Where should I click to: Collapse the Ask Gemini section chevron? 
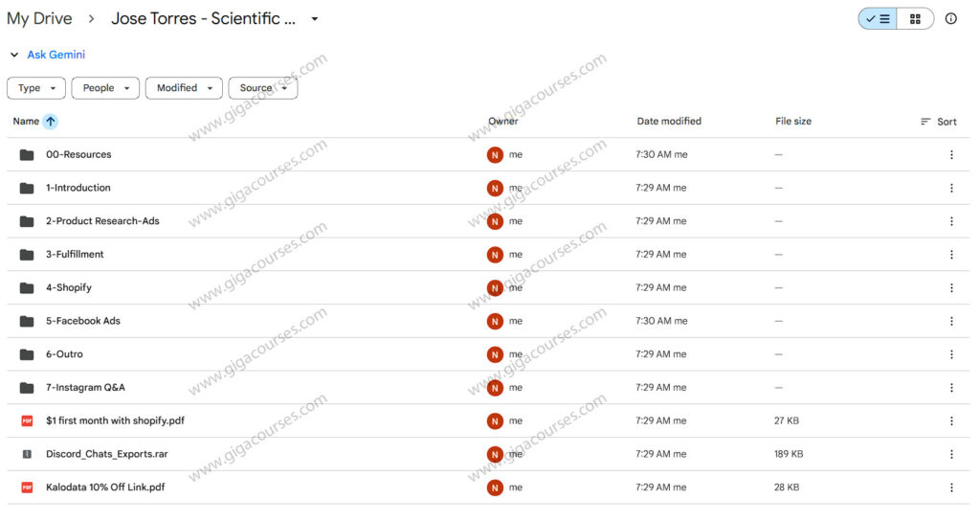click(x=14, y=55)
